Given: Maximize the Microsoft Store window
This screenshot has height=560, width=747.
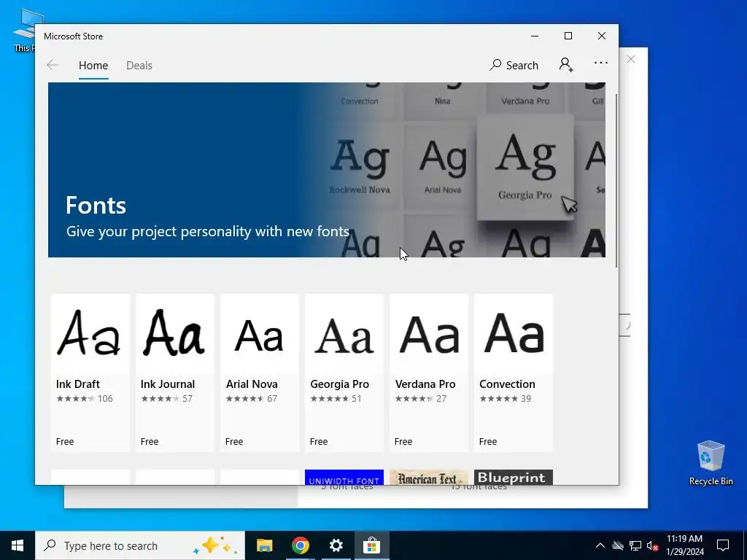Looking at the screenshot, I should (x=568, y=36).
